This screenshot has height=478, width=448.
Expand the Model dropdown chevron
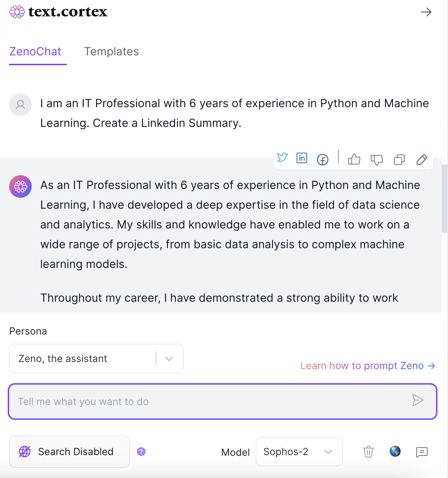(x=328, y=452)
